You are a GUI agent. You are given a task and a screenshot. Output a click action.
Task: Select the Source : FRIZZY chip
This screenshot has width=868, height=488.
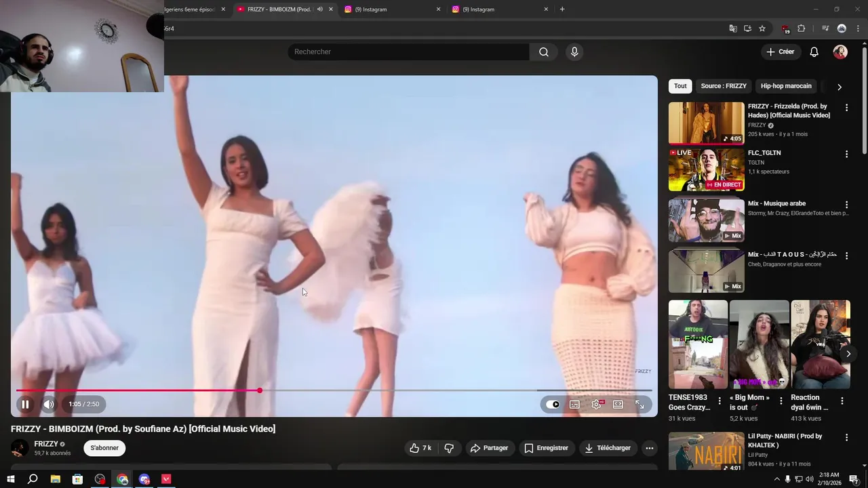point(724,86)
